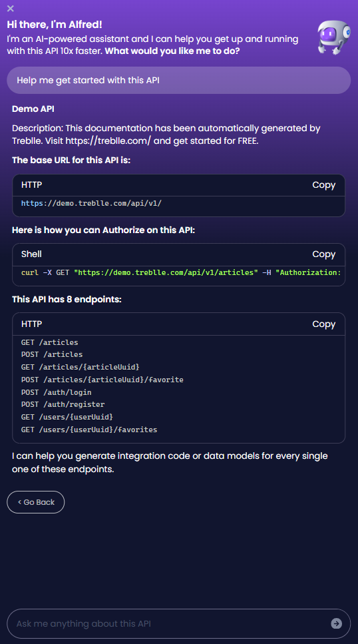Close the Alfred assistant panel

tap(11, 8)
